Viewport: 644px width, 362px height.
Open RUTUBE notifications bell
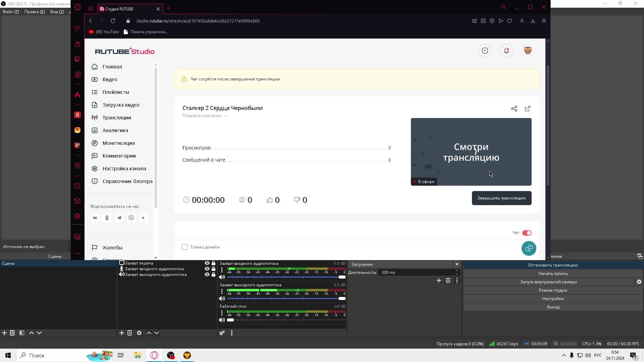point(506,51)
